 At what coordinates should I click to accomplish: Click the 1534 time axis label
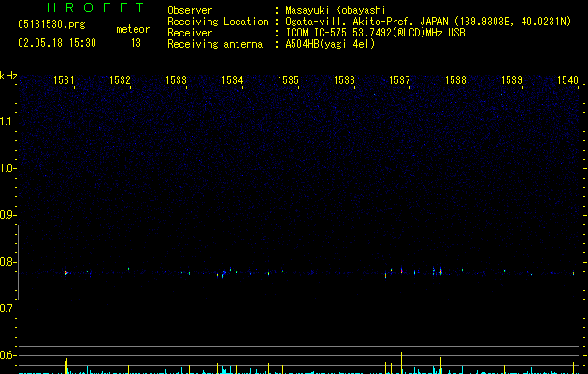(232, 80)
